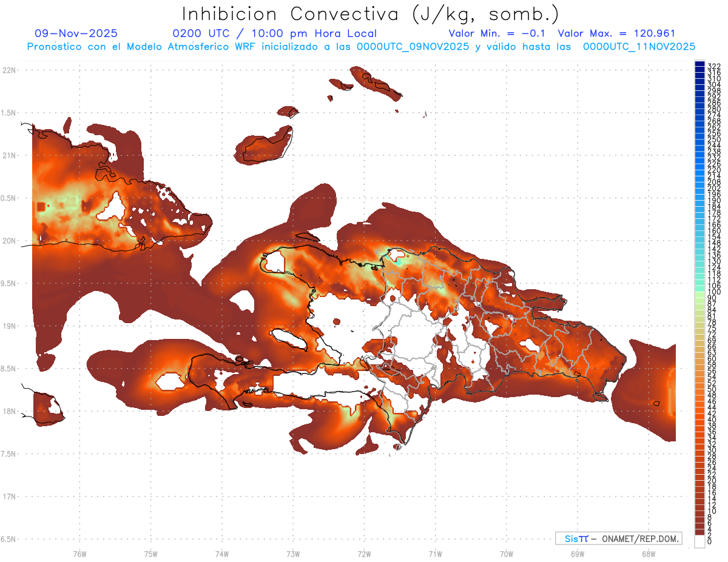This screenshot has width=728, height=562.
Task: Click the '17N' latitude label
Action: pyautogui.click(x=10, y=497)
